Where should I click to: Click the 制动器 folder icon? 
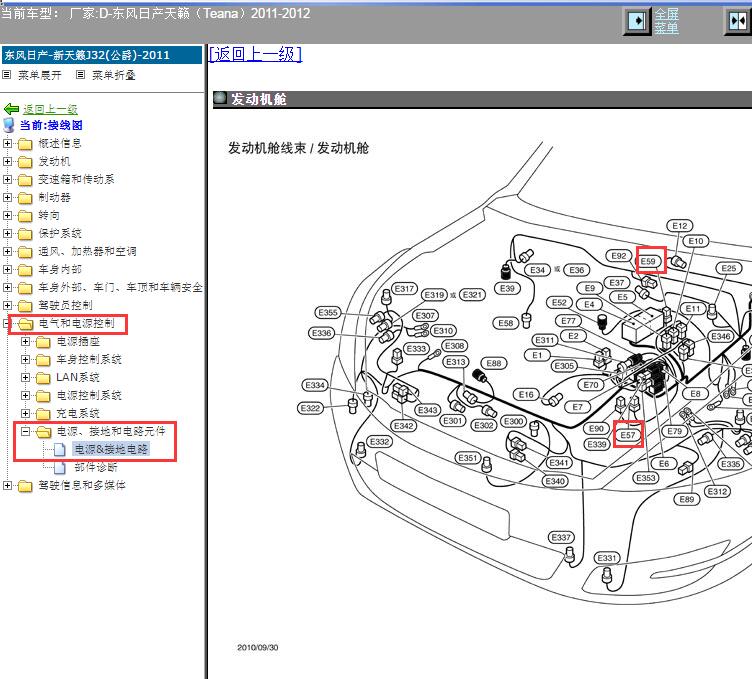pyautogui.click(x=25, y=198)
